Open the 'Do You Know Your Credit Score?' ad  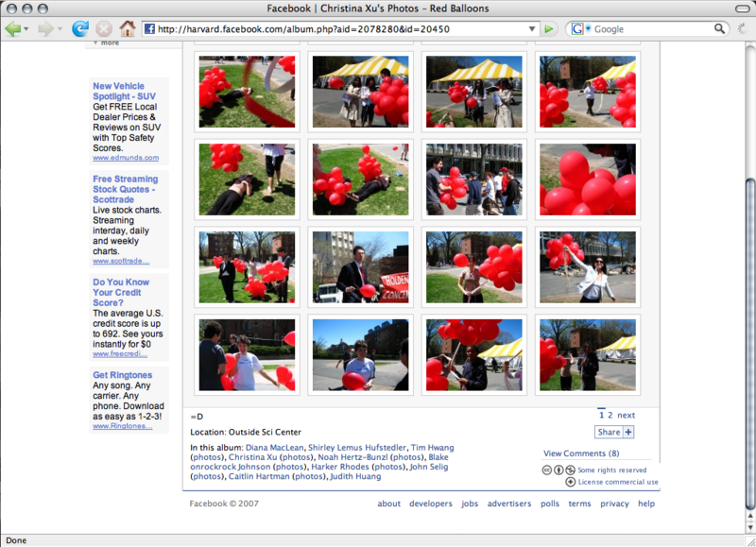(121, 292)
